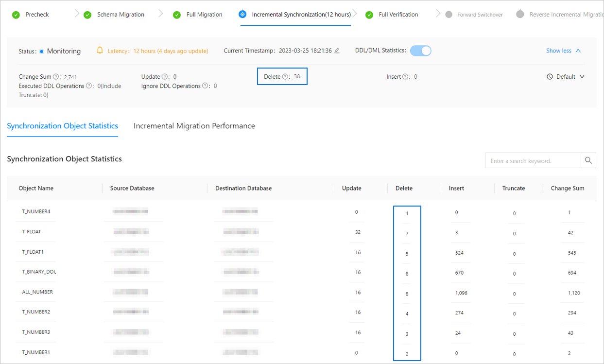This screenshot has height=364, width=604.
Task: Open the Default time range dropdown
Action: [x=565, y=77]
